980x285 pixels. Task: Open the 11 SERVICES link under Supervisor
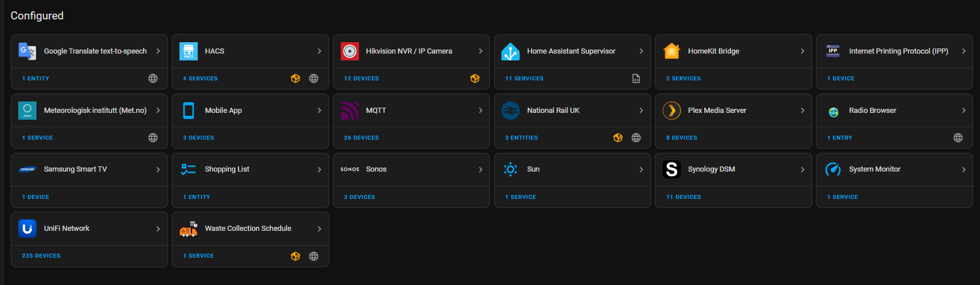tap(524, 79)
